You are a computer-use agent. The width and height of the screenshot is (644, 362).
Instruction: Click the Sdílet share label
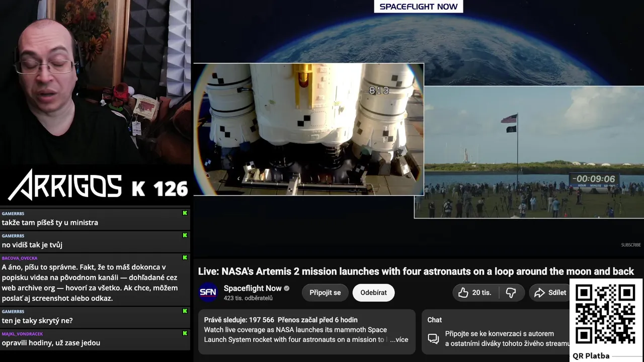557,293
